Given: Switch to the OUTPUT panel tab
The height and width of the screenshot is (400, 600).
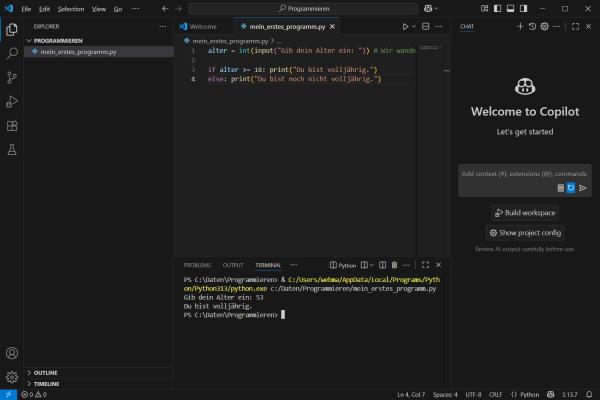Looking at the screenshot, I should point(233,265).
